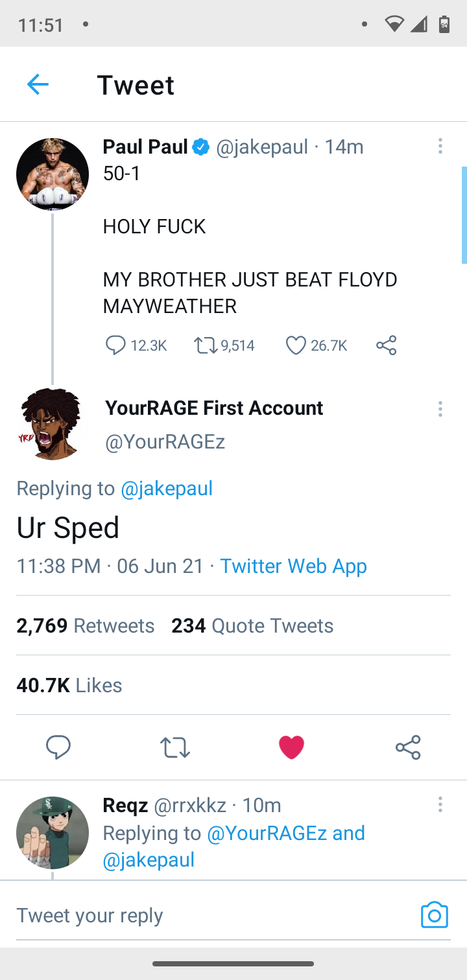This screenshot has height=980, width=467.
Task: Click the retweet icon on YourRAGE's tweet
Action: (x=174, y=747)
